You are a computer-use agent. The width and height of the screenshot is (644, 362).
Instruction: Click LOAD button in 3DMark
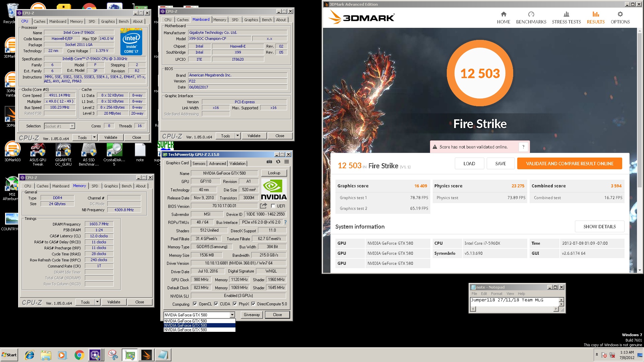[x=469, y=164]
